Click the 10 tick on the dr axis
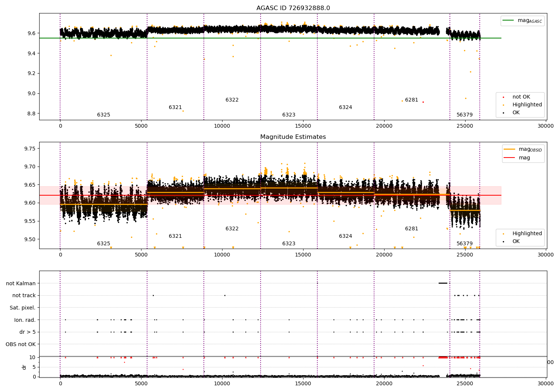560x392 pixels. pyautogui.click(x=32, y=357)
